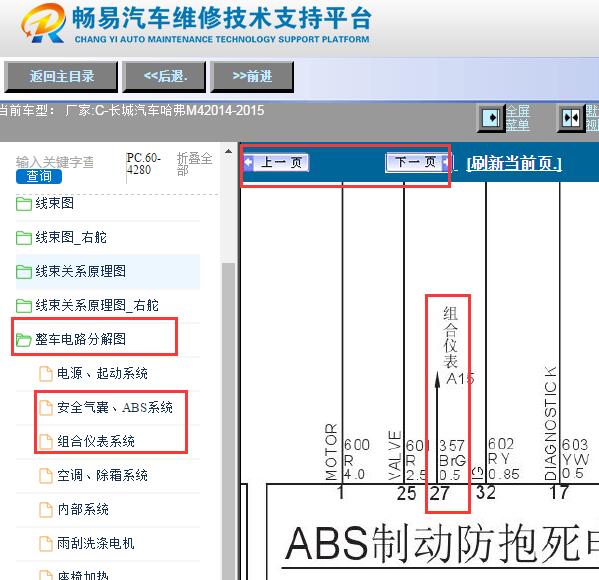This screenshot has width=599, height=580.
Task: Click the page icon beside 雨刮洗涤电机
Action: [x=46, y=544]
